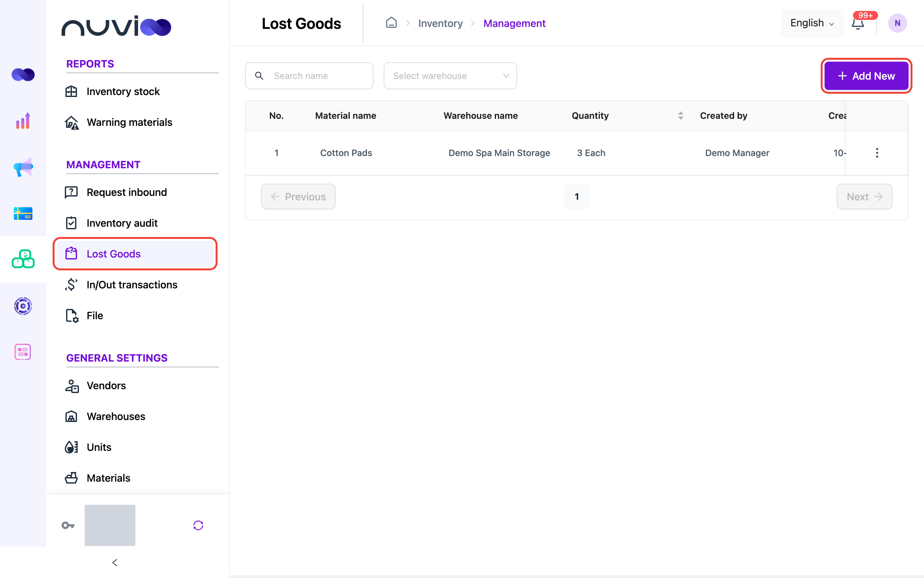Open the notifications bell with 99+ badge
This screenshot has width=924, height=578.
858,23
